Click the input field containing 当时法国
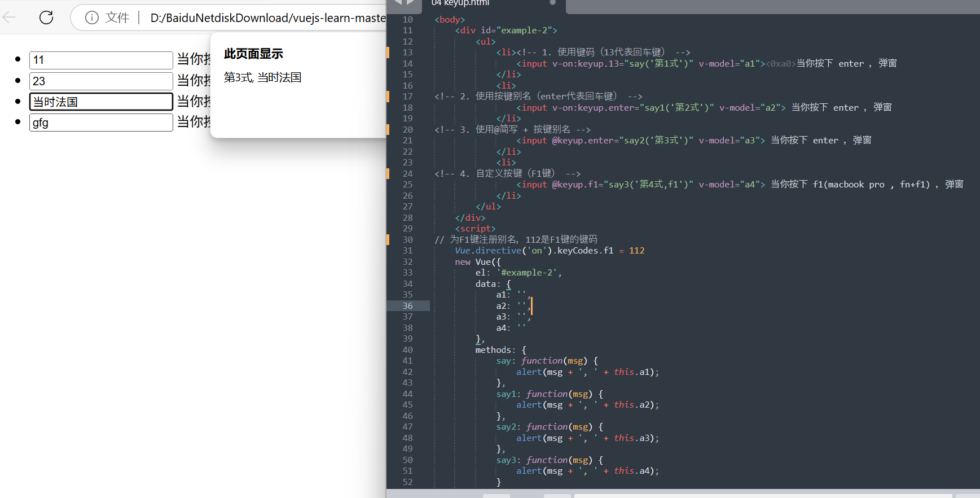Screen dimensions: 980x498 (x=101, y=102)
